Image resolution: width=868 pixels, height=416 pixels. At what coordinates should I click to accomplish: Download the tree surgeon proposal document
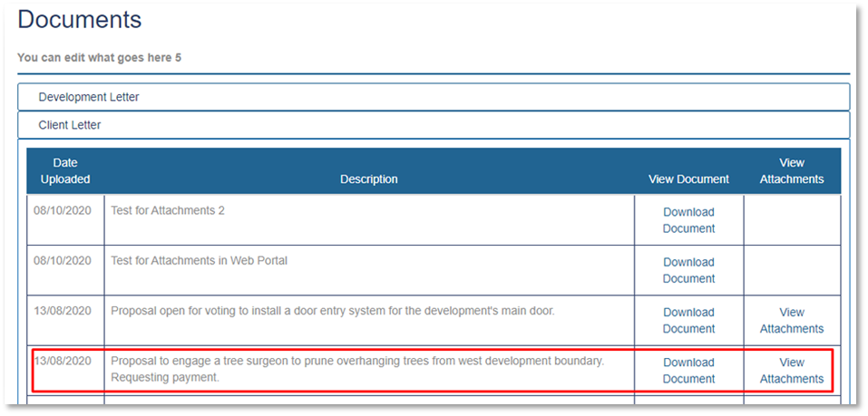pos(688,371)
